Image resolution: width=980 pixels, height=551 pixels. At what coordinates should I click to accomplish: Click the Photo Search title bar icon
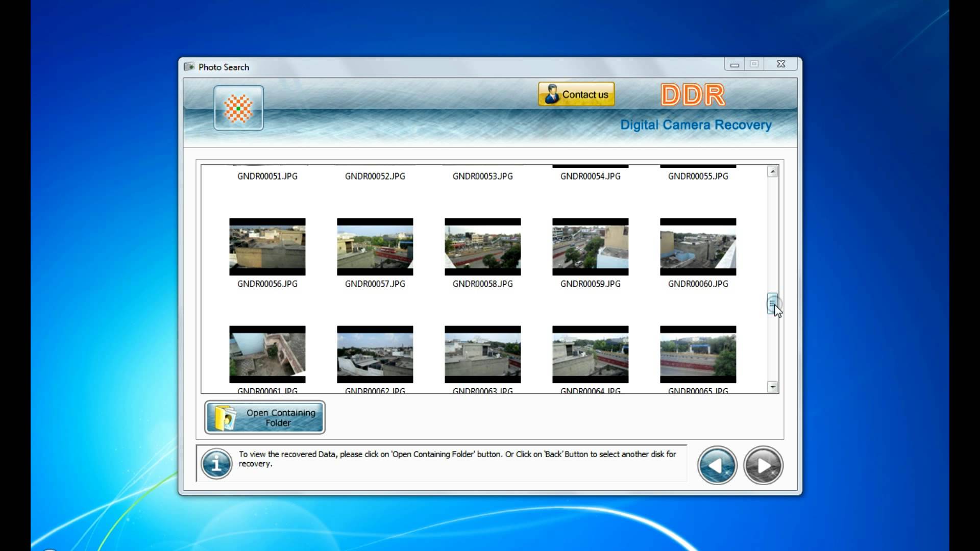(189, 67)
